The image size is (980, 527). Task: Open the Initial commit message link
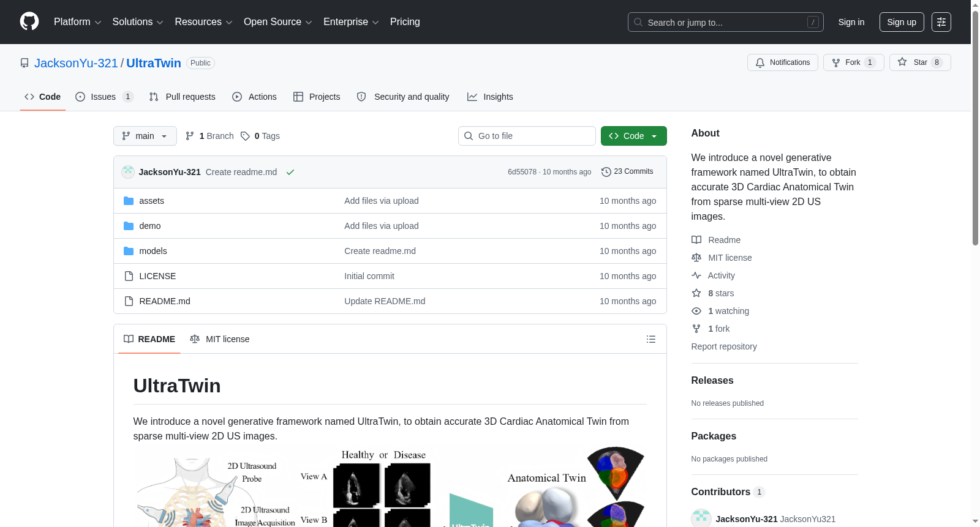369,276
